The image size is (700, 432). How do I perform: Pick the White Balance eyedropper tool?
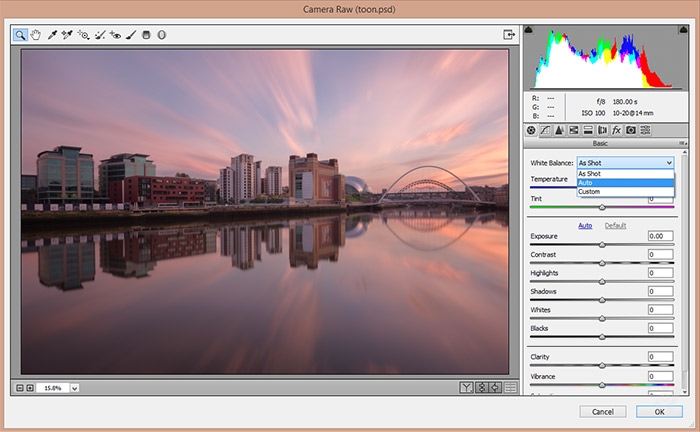point(52,34)
